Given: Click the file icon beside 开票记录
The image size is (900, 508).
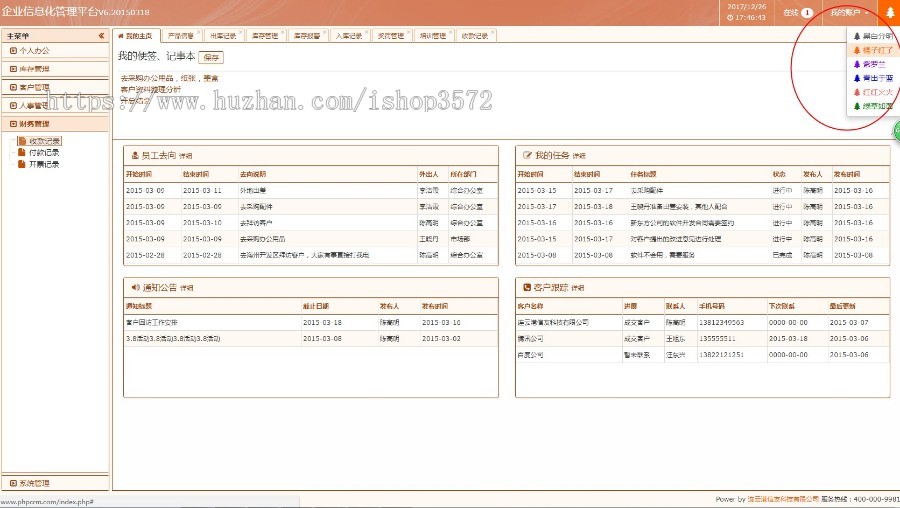Looking at the screenshot, I should click(22, 164).
